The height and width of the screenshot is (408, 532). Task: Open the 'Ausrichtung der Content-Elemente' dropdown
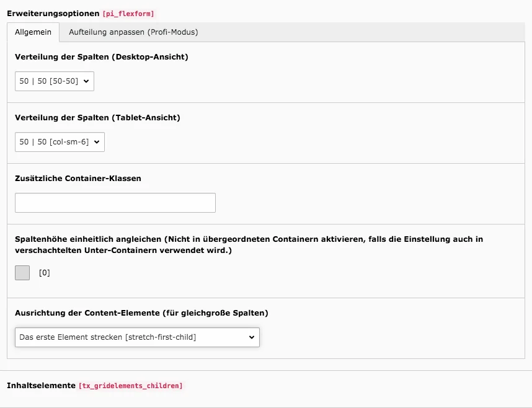pyautogui.click(x=136, y=337)
